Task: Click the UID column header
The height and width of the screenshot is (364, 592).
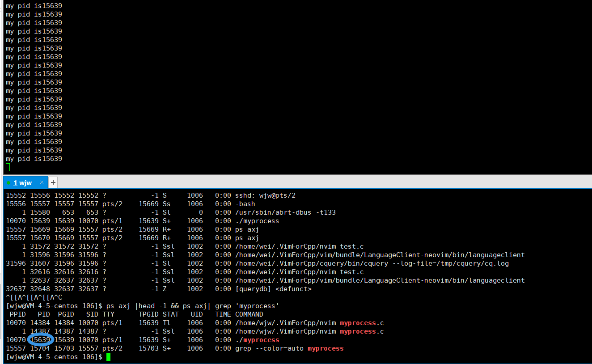Action: click(197, 314)
